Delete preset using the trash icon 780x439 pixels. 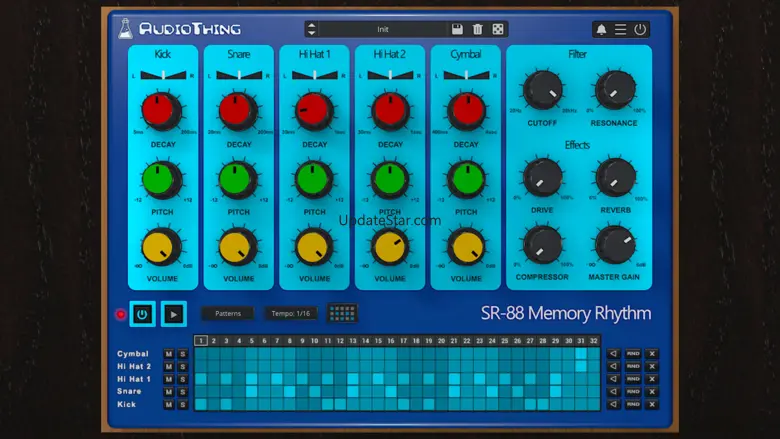477,29
